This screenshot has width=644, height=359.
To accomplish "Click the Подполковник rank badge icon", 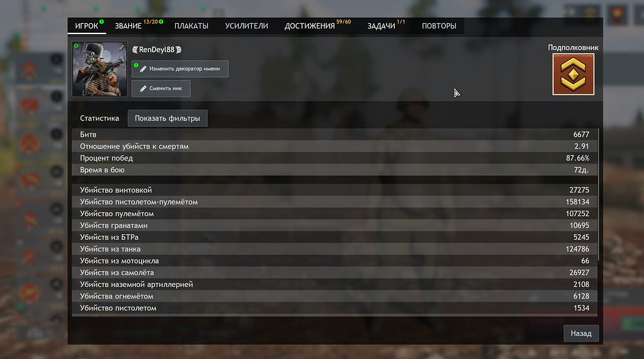I will click(573, 74).
